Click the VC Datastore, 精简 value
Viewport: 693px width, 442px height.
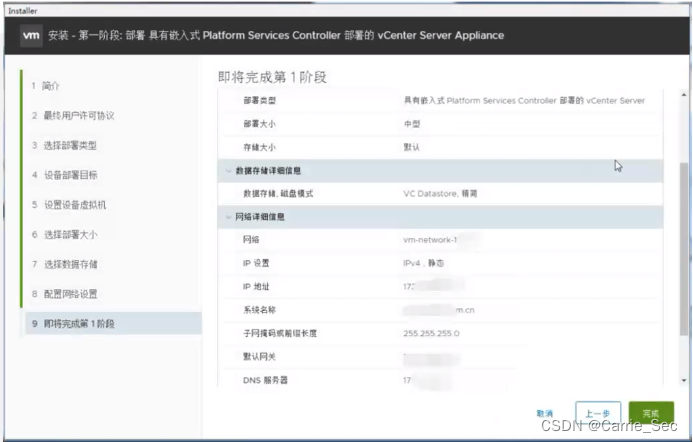(x=440, y=194)
